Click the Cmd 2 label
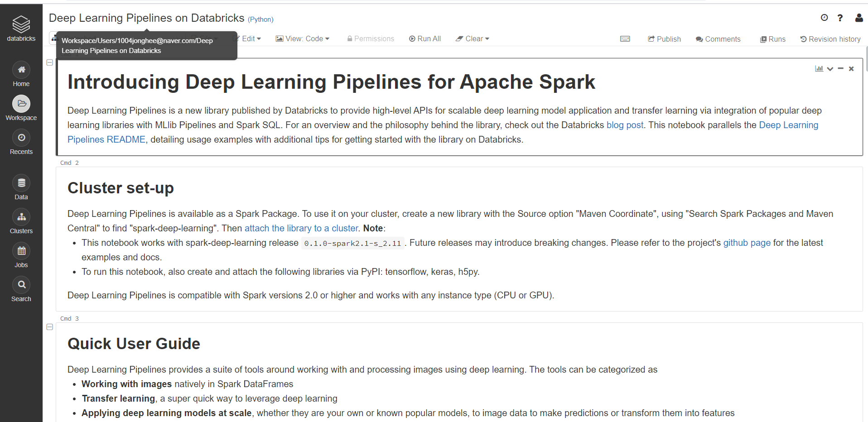Image resolution: width=868 pixels, height=422 pixels. coord(69,163)
